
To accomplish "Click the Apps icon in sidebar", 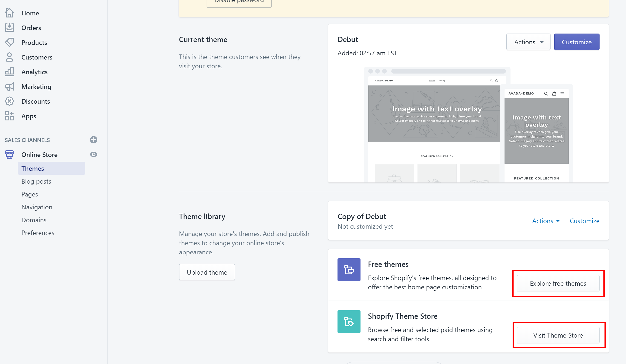I will tap(9, 116).
